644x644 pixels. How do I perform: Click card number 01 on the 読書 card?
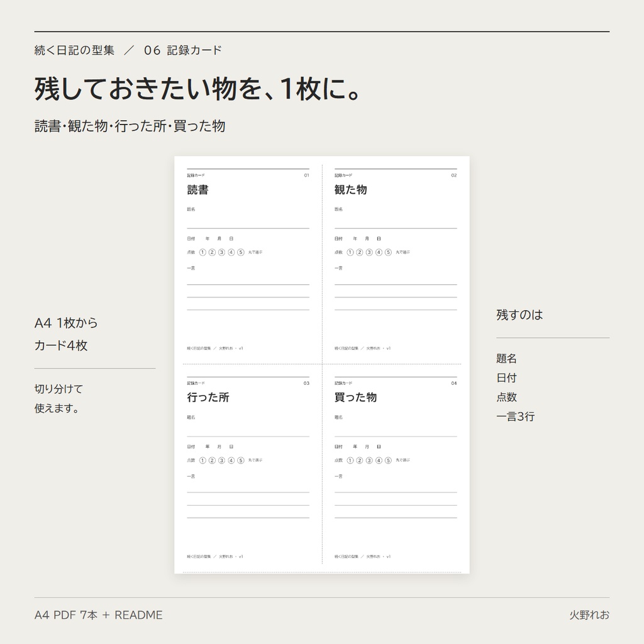[306, 175]
